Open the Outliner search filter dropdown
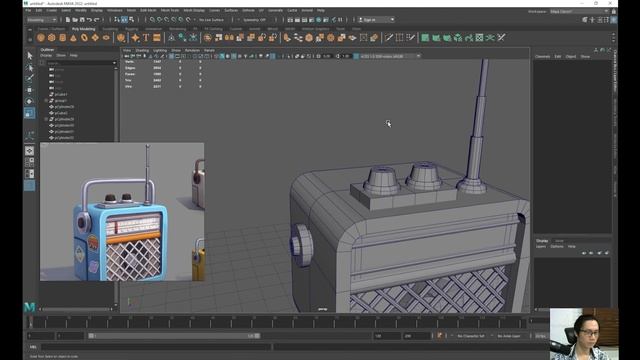 point(114,63)
